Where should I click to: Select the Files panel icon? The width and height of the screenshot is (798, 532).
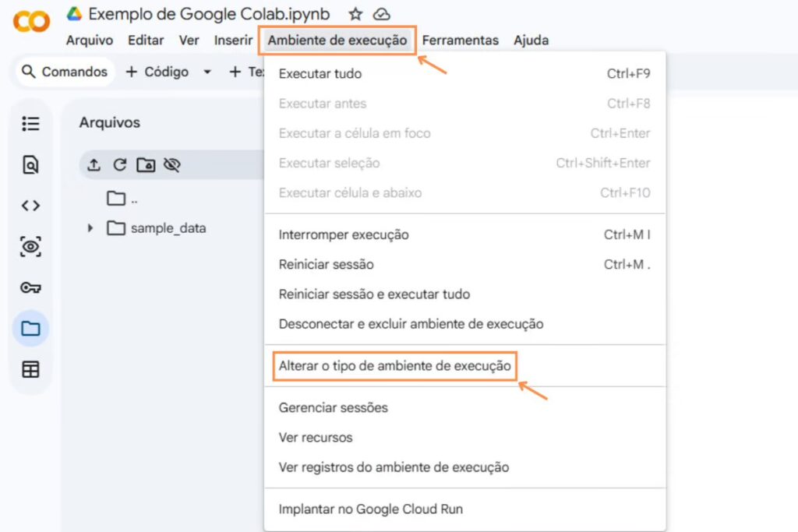[30, 328]
